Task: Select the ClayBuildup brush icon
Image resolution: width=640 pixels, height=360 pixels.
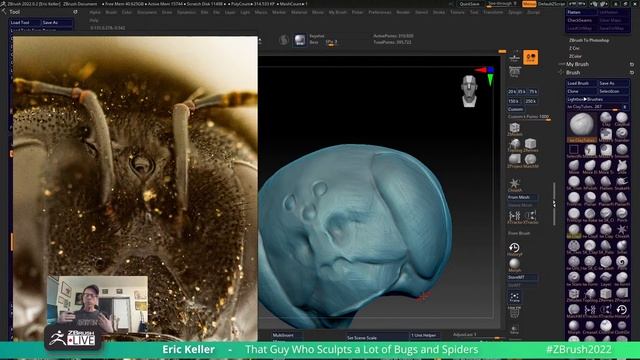Action: pyautogui.click(x=622, y=120)
